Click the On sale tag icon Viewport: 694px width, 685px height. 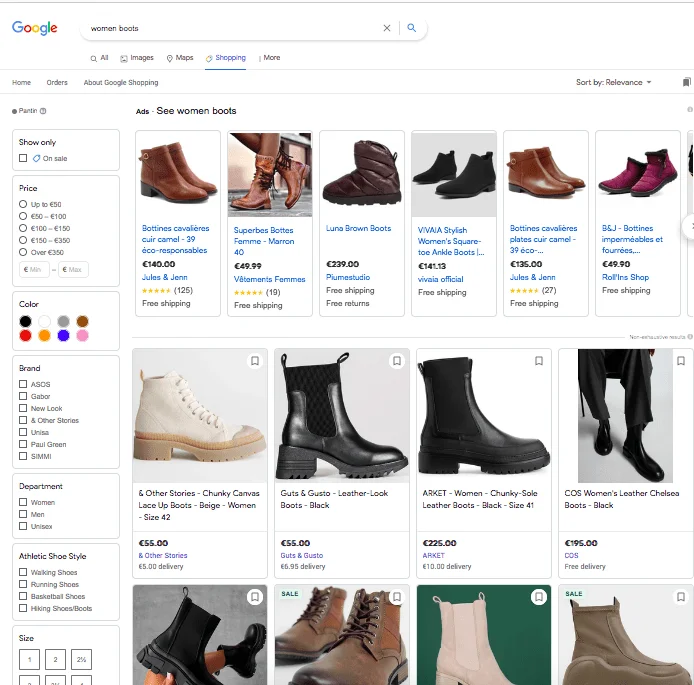37,158
